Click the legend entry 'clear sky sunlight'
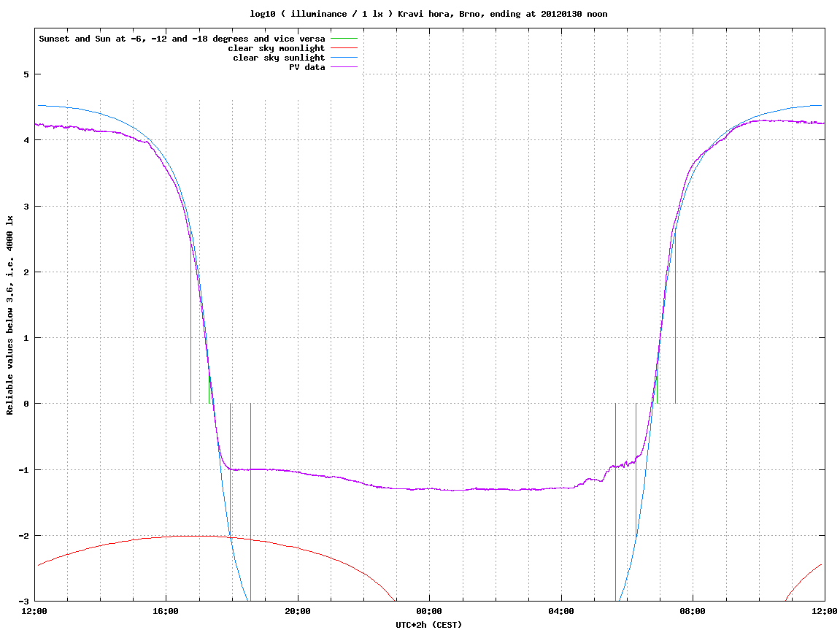Screen dimensions: 840x630 coord(279,58)
